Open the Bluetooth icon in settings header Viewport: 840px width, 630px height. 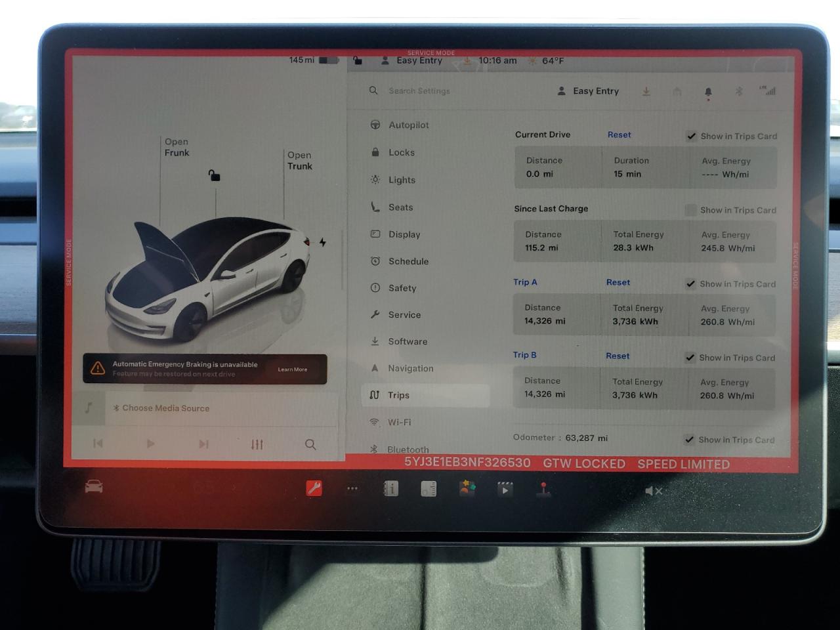coord(739,91)
